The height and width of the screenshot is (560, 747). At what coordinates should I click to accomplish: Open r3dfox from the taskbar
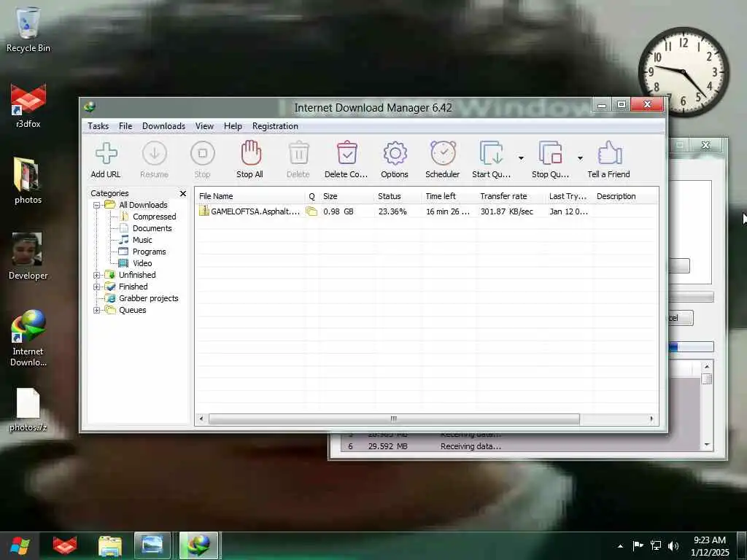tap(65, 545)
